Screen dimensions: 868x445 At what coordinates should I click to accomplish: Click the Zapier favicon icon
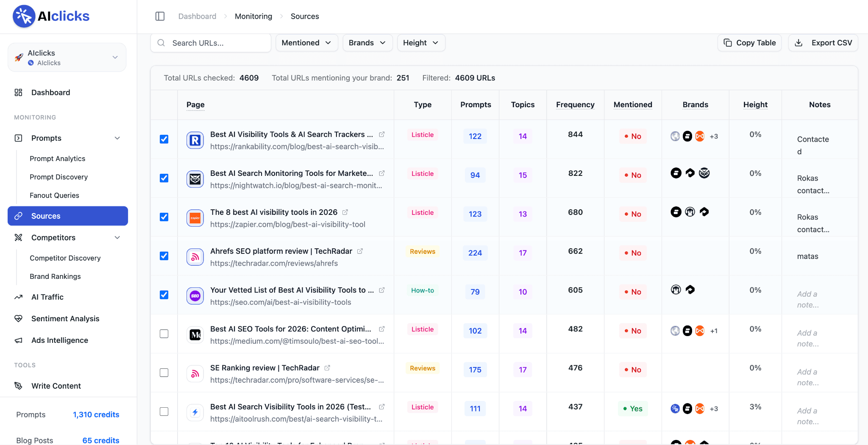[195, 218]
